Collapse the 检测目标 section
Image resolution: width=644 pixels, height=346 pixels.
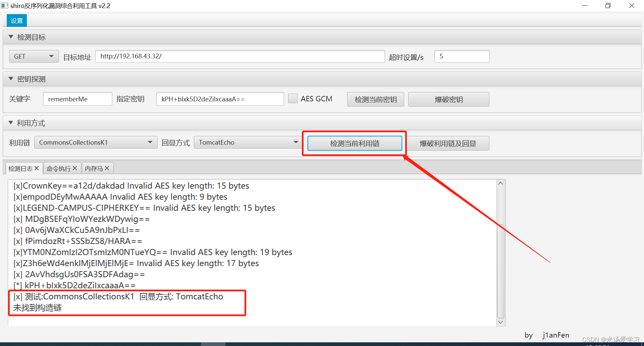click(x=11, y=37)
